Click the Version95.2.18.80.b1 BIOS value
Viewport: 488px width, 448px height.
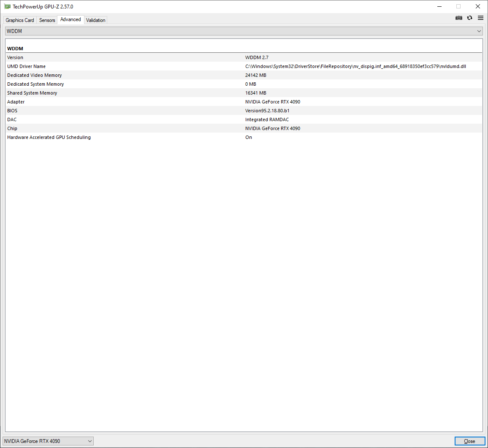pos(267,111)
